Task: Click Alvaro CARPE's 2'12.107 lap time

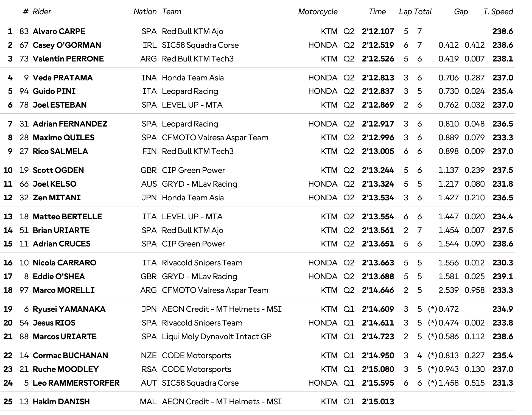Action: tap(378, 31)
